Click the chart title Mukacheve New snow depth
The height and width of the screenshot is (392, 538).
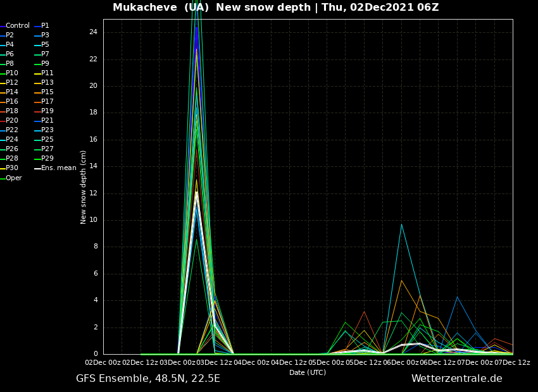(x=275, y=8)
